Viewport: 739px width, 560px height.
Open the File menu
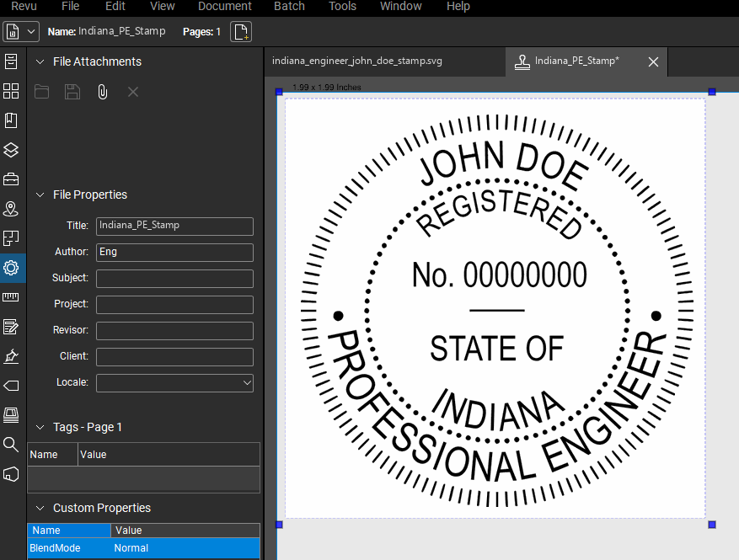click(70, 6)
